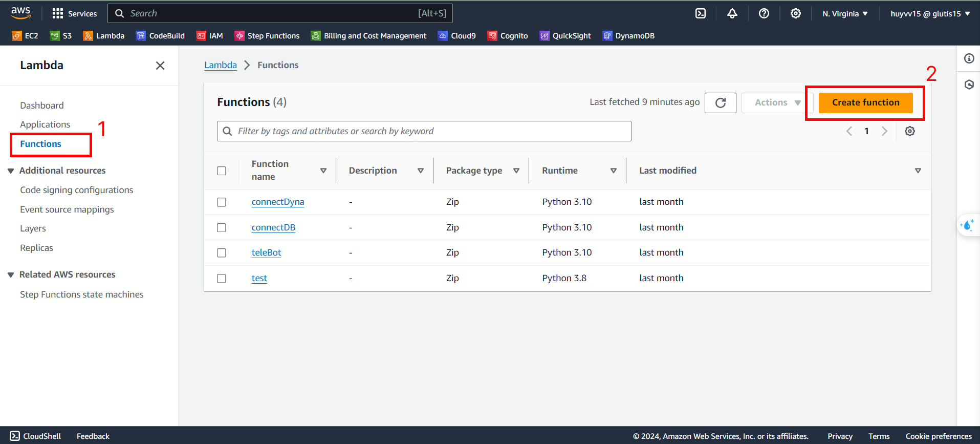Open CloudShell in the footer
The image size is (980, 444).
(35, 436)
